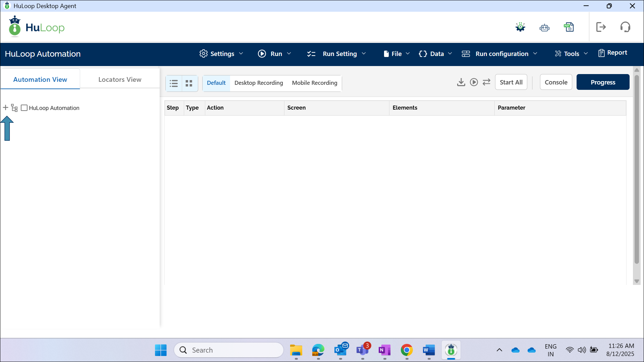Image resolution: width=644 pixels, height=362 pixels.
Task: Click the vertical scrollbar down arrow
Action: 637,282
